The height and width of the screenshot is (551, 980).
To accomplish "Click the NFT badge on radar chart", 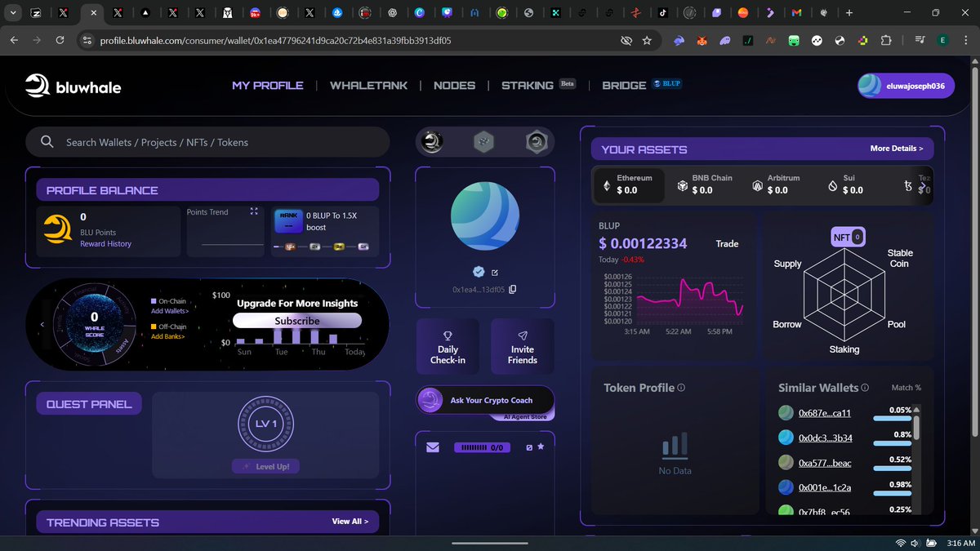I will [x=847, y=237].
